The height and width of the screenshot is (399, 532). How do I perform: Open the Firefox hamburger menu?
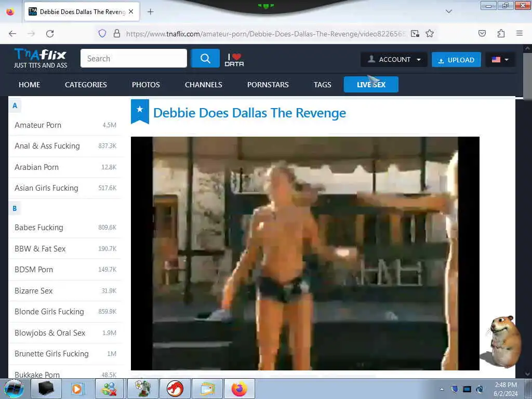[520, 33]
